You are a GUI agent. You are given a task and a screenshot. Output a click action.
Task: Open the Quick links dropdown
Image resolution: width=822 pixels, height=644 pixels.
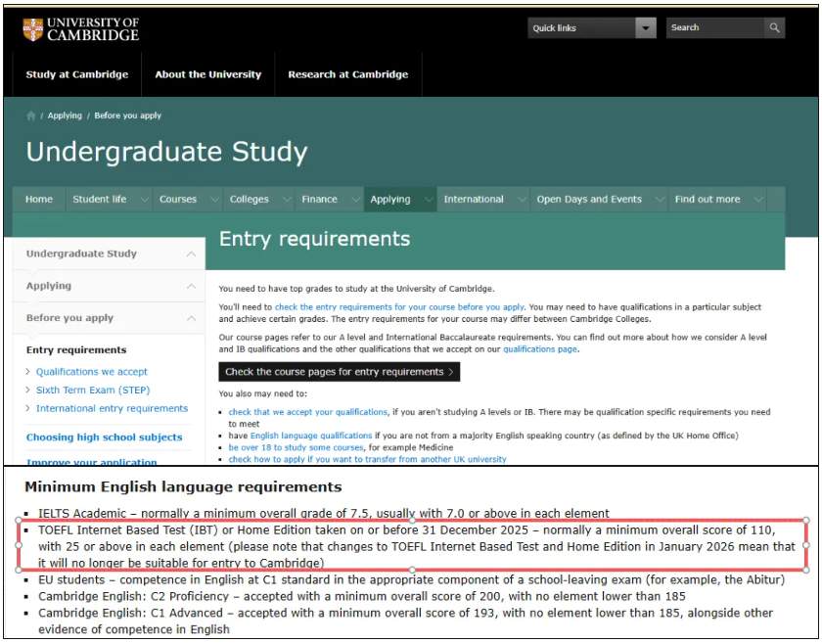click(645, 28)
